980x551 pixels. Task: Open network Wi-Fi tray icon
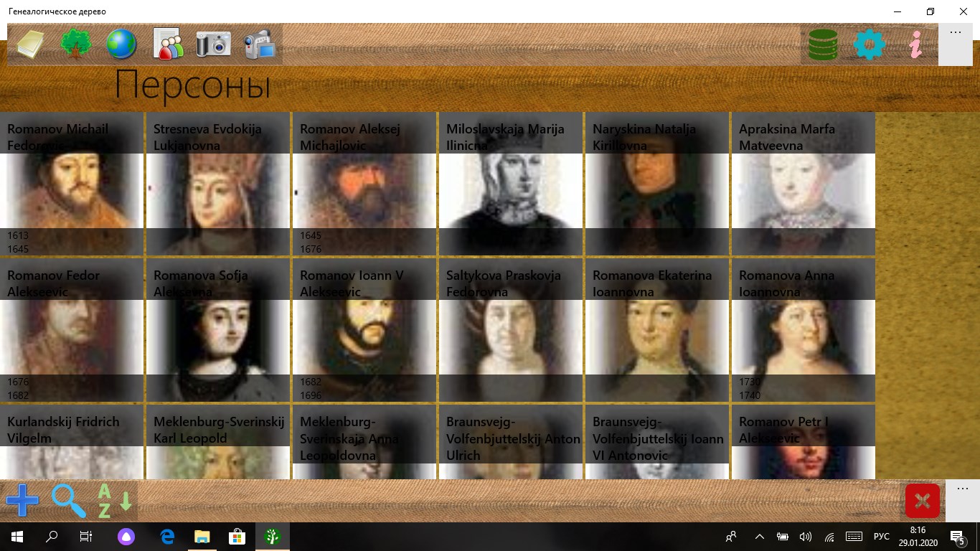click(829, 537)
